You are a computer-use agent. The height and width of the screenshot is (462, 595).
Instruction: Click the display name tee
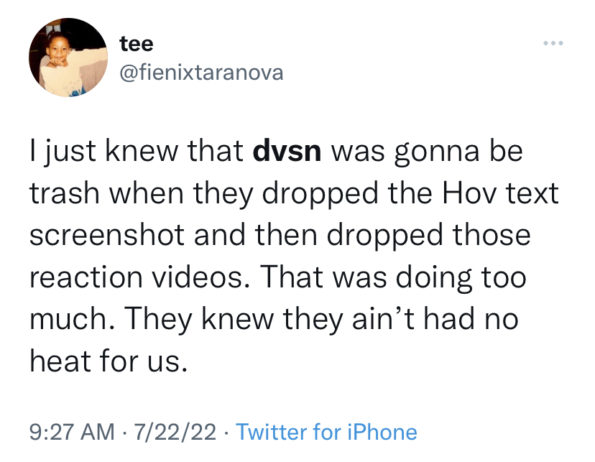(x=137, y=44)
